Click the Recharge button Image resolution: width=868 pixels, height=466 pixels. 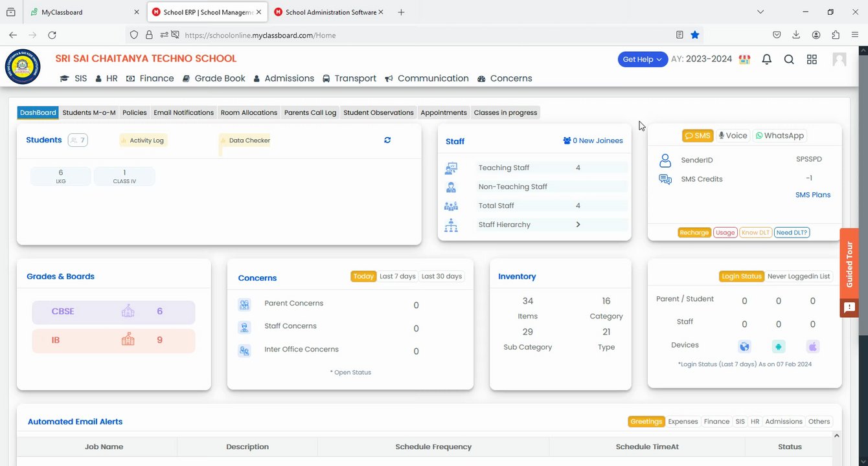694,232
